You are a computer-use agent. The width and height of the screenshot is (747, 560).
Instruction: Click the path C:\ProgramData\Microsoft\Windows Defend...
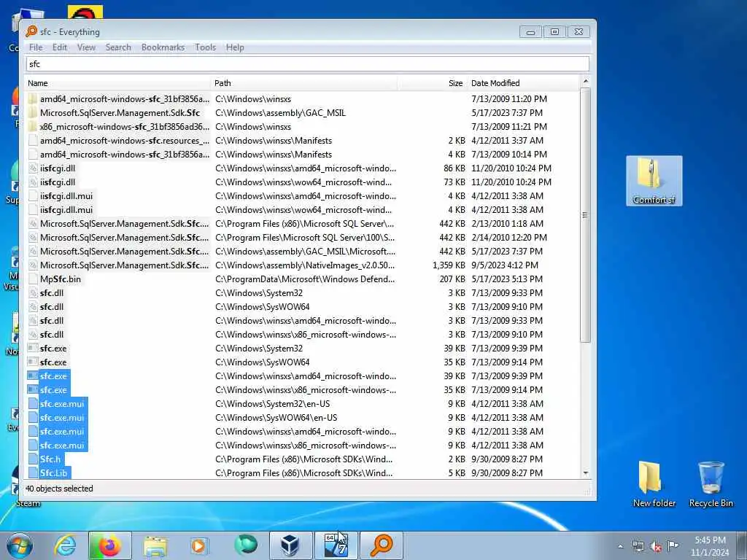pos(305,279)
